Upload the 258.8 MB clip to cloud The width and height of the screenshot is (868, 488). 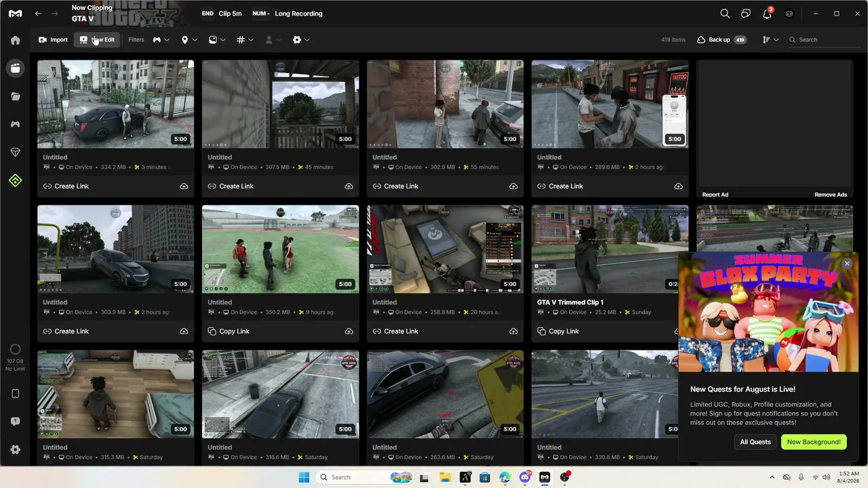513,331
